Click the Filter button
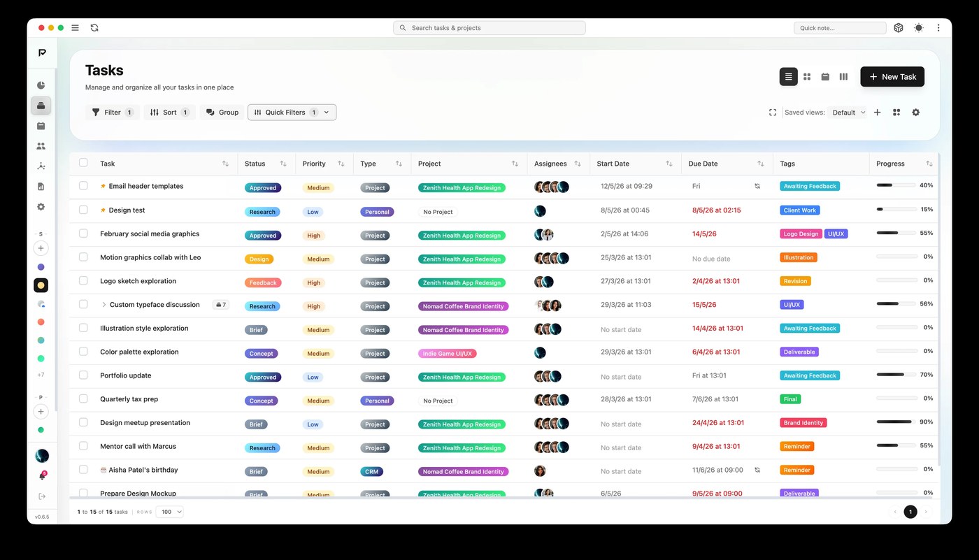This screenshot has height=560, width=979. pos(113,113)
